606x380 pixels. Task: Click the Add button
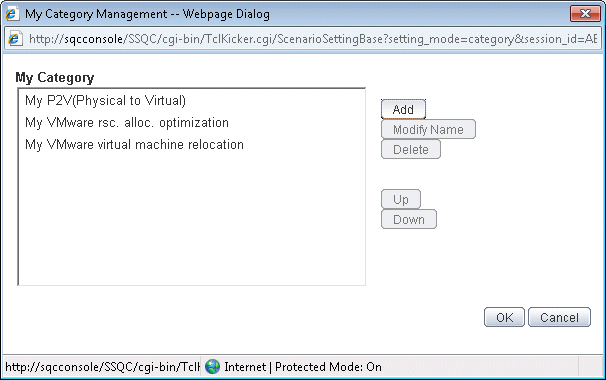403,109
